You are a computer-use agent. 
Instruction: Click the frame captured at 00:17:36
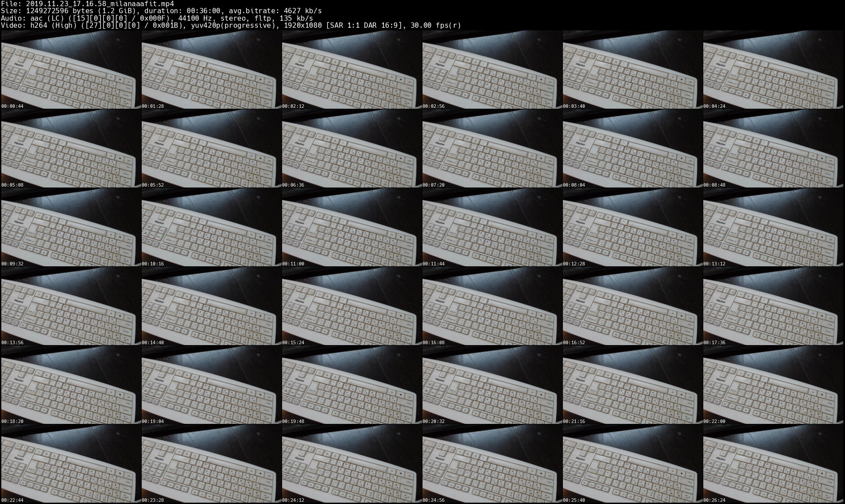coord(773,306)
